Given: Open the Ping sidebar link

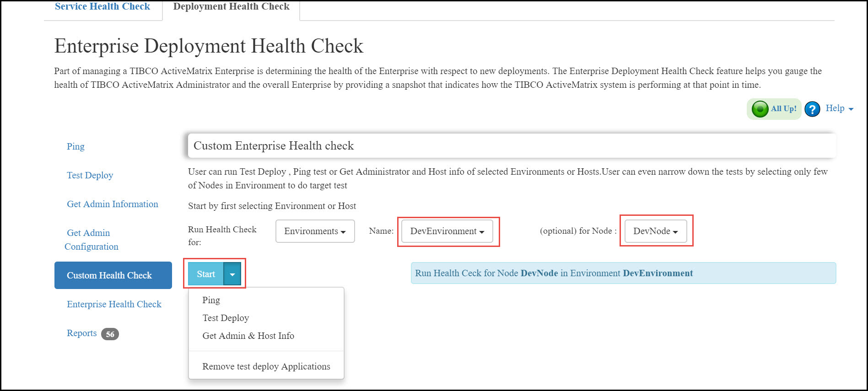Looking at the screenshot, I should [x=75, y=146].
